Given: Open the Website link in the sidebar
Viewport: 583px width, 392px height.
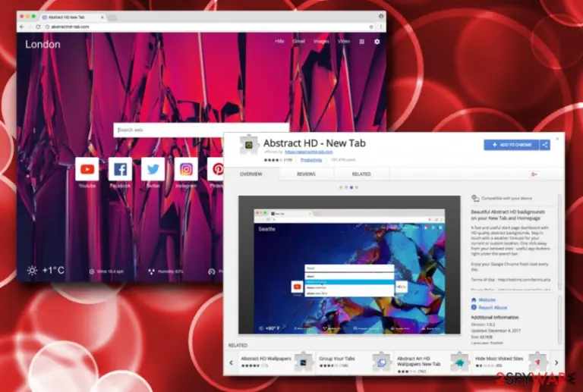Looking at the screenshot, I should click(x=487, y=299).
